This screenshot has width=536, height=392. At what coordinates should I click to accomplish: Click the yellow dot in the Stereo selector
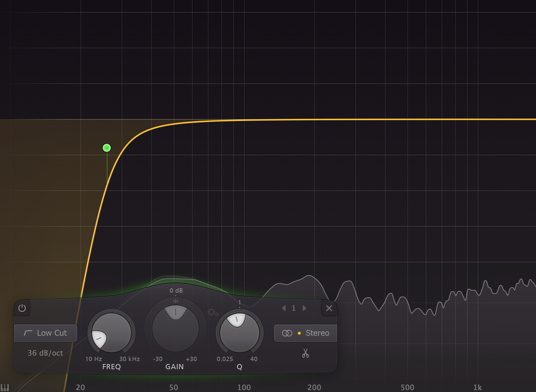299,333
